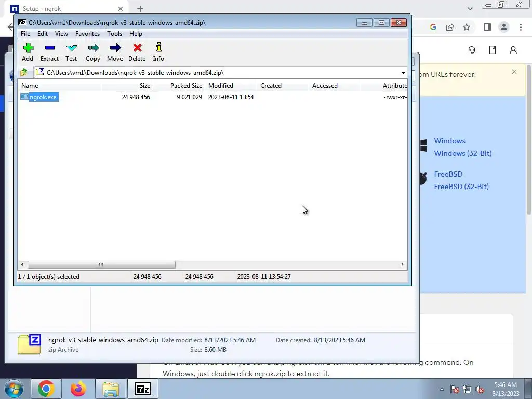The image size is (532, 399).
Task: Go up one folder level in 7-Zip
Action: pyautogui.click(x=24, y=72)
